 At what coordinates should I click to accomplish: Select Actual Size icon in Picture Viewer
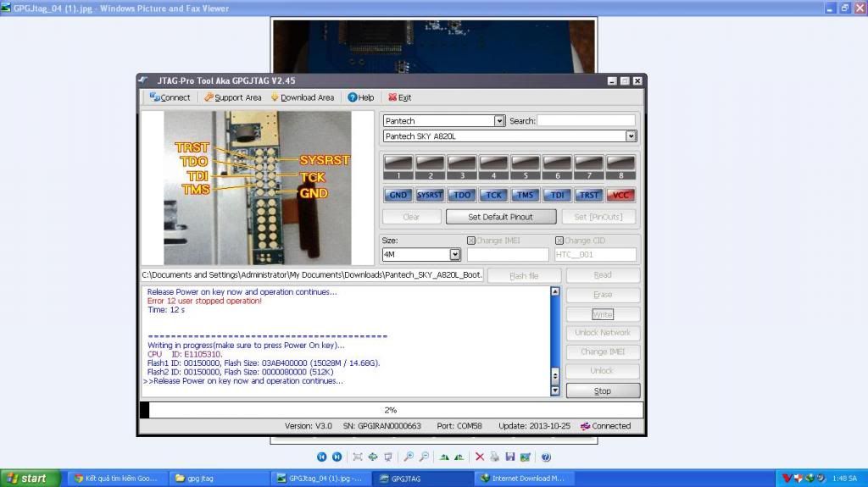coord(373,457)
